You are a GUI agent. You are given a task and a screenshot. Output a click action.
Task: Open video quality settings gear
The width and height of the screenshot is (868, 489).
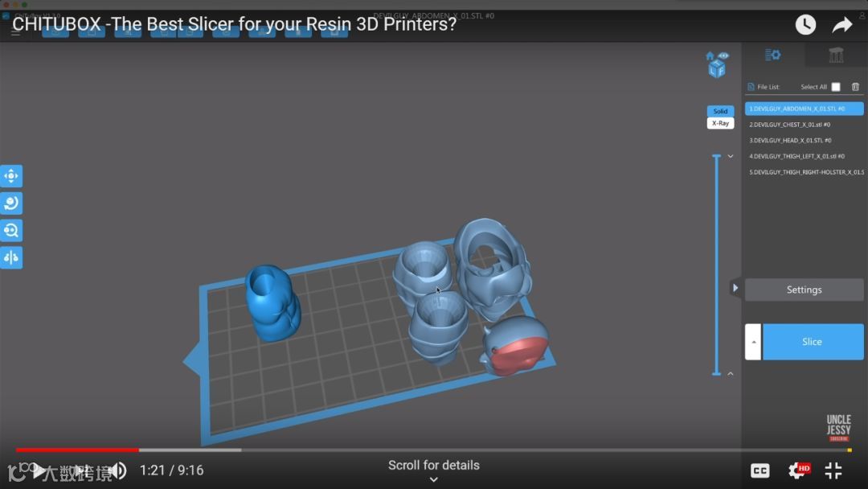[x=799, y=471]
